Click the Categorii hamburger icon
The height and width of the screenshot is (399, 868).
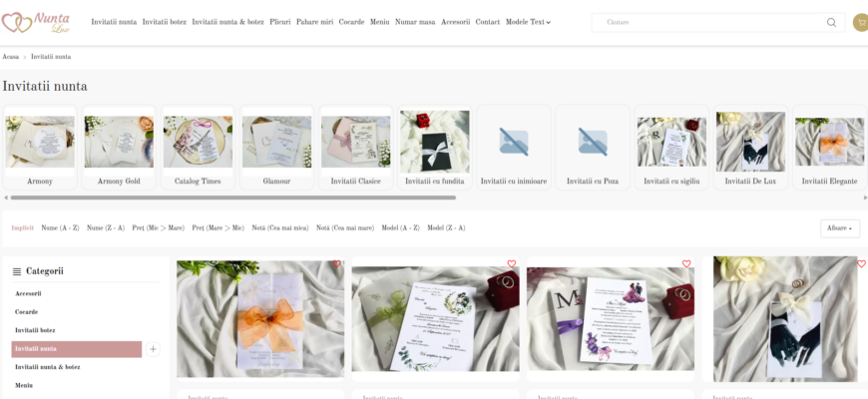click(x=17, y=271)
